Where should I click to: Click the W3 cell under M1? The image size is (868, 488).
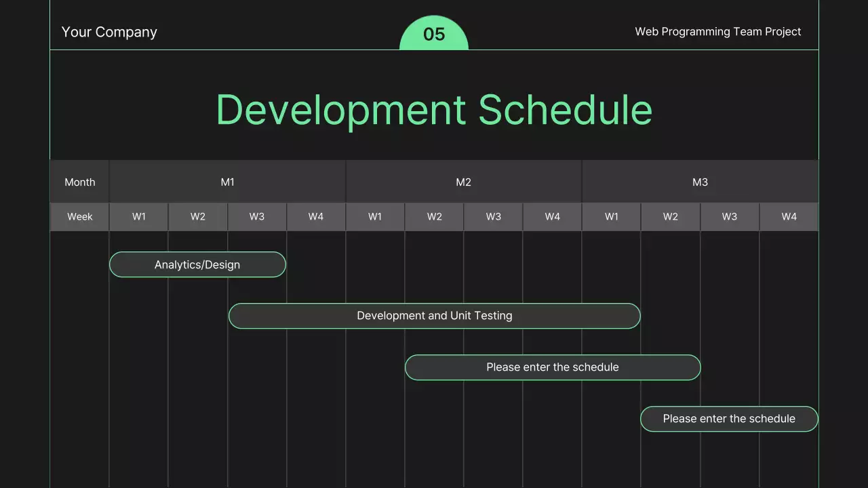click(257, 217)
